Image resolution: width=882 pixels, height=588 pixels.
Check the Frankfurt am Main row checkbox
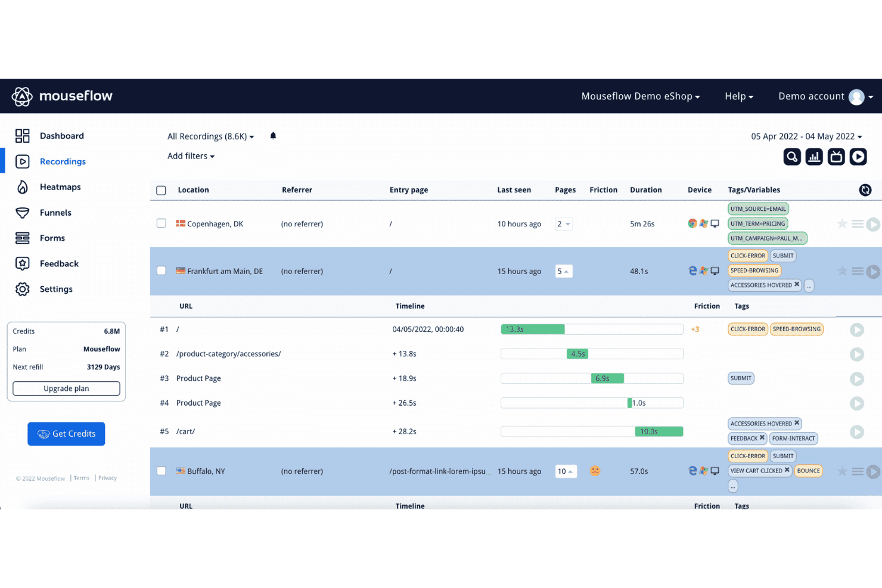pyautogui.click(x=161, y=270)
